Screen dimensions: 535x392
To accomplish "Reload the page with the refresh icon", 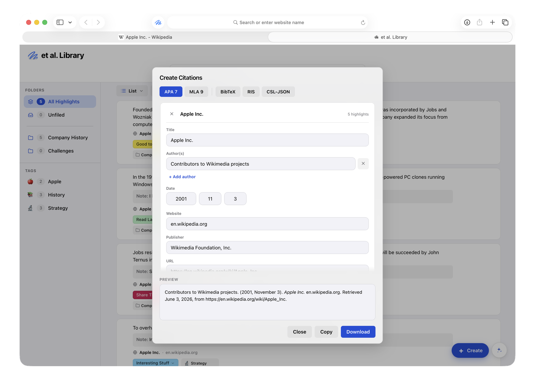I will tap(363, 23).
